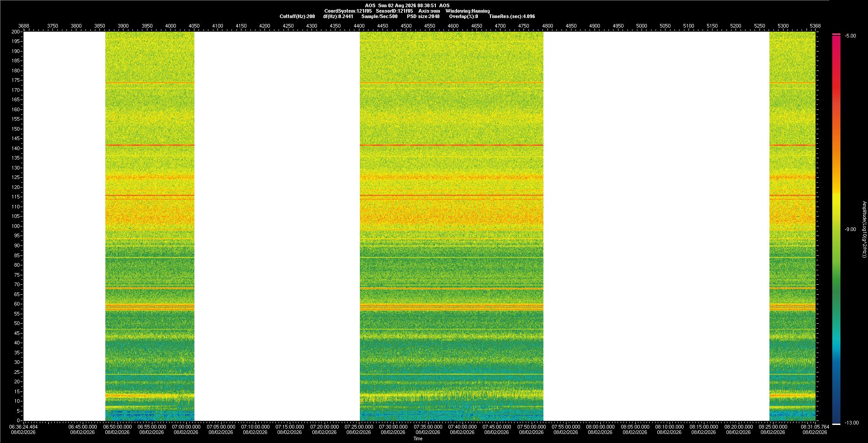Click the 100 Hz frequency axis label
868x443 pixels.
click(x=15, y=226)
